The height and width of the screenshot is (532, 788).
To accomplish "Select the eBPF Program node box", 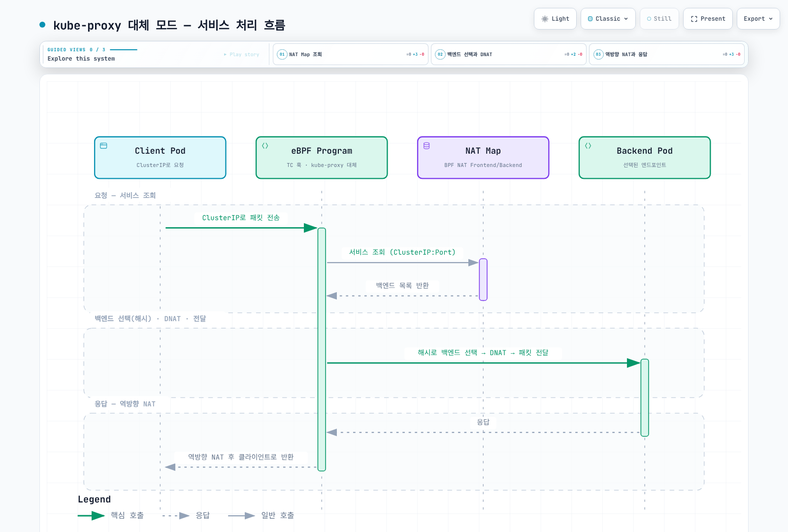I will click(322, 158).
